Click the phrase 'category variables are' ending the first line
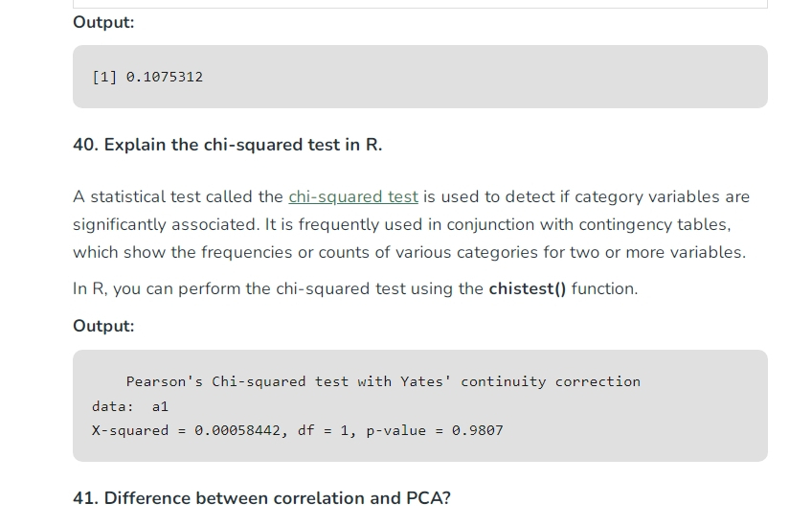 click(662, 197)
